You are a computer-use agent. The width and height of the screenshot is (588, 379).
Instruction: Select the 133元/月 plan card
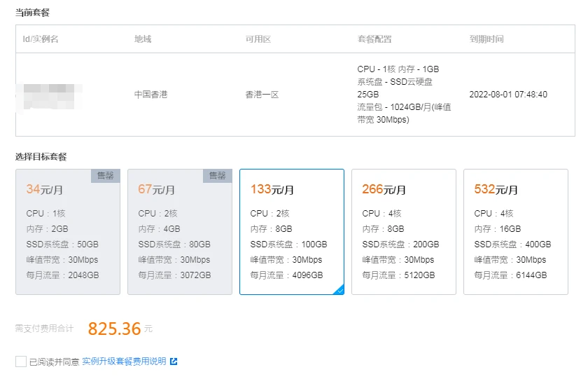[x=291, y=231]
